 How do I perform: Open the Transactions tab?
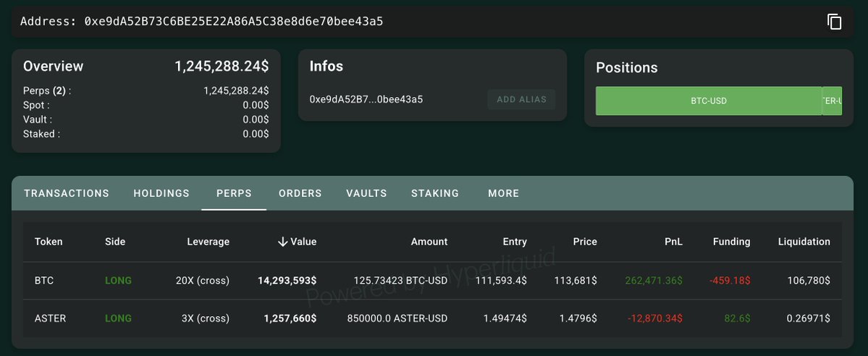(67, 193)
